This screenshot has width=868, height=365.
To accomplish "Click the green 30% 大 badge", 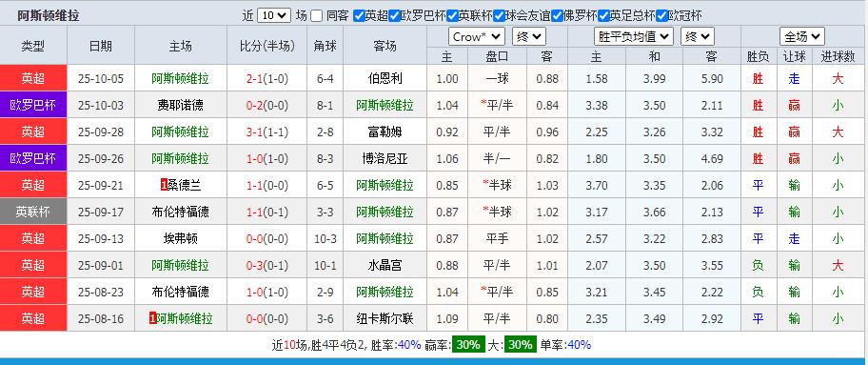I will pos(521,345).
